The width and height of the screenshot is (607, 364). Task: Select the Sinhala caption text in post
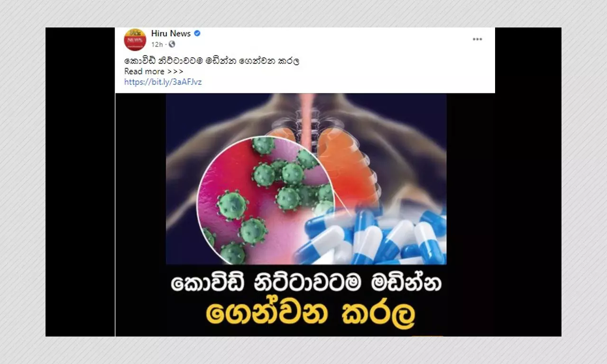(212, 61)
